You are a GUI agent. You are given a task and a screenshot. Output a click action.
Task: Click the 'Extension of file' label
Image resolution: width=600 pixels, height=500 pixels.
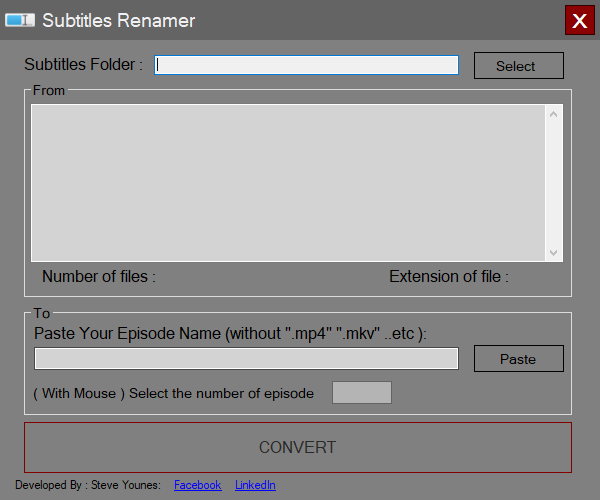(448, 277)
